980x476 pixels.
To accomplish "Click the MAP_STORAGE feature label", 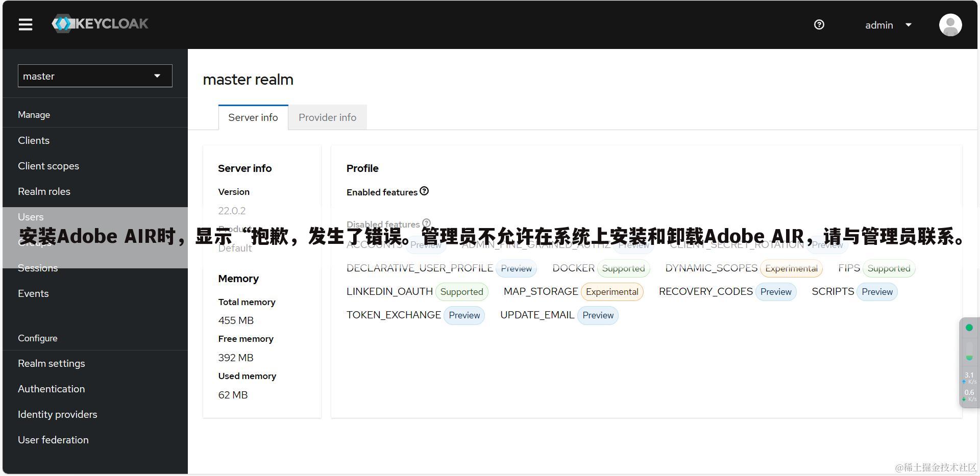I will [x=541, y=291].
